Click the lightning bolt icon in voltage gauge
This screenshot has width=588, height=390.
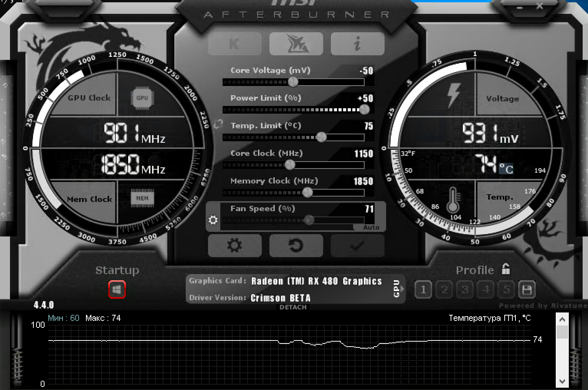[x=454, y=95]
